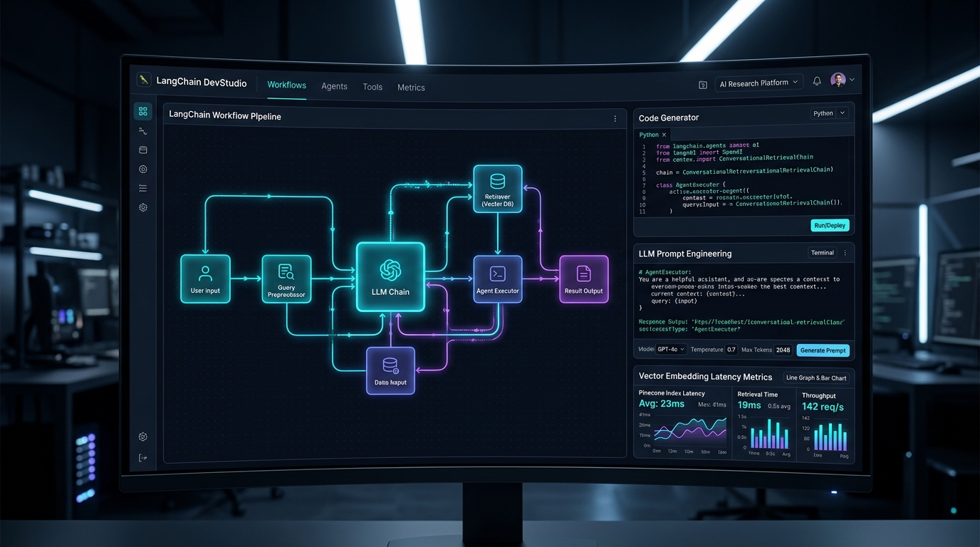Open the Python language dropdown in Code Generator
Screen dimensions: 980x547
830,113
